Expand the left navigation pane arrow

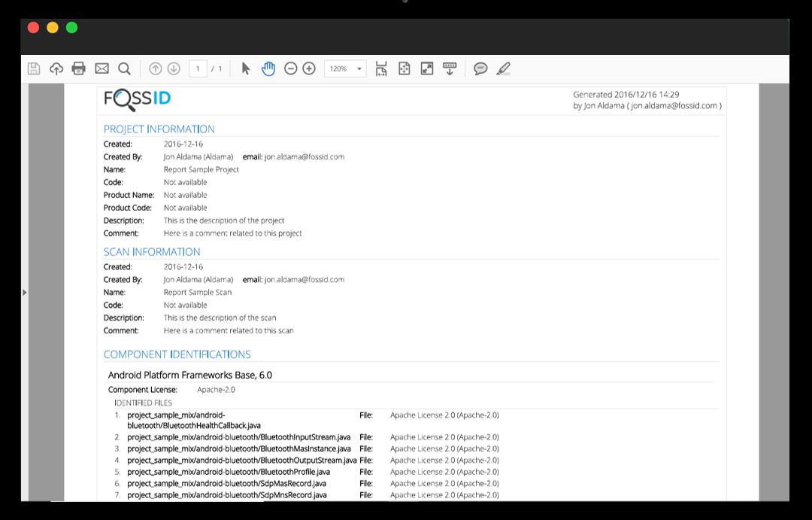(x=24, y=293)
